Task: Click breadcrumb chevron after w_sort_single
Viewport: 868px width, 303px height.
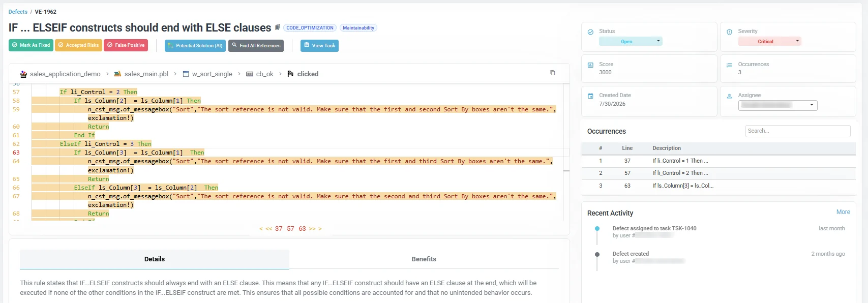Action: pyautogui.click(x=239, y=74)
